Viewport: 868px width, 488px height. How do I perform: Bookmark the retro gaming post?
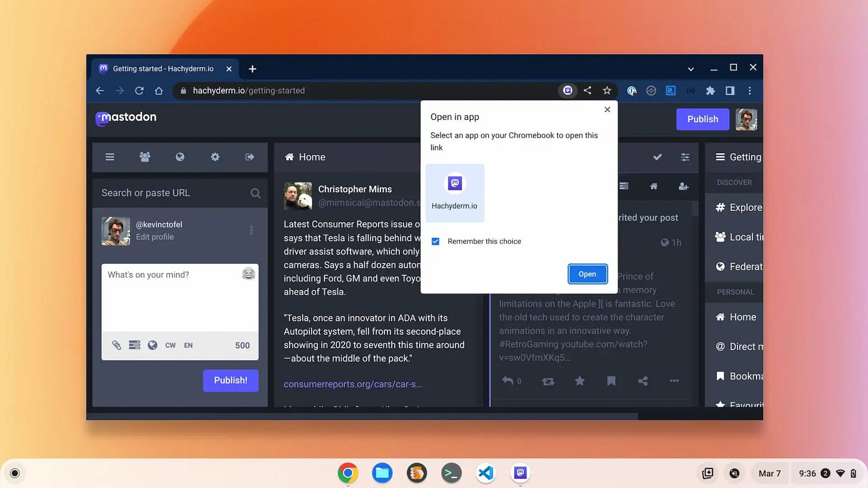[x=611, y=381]
